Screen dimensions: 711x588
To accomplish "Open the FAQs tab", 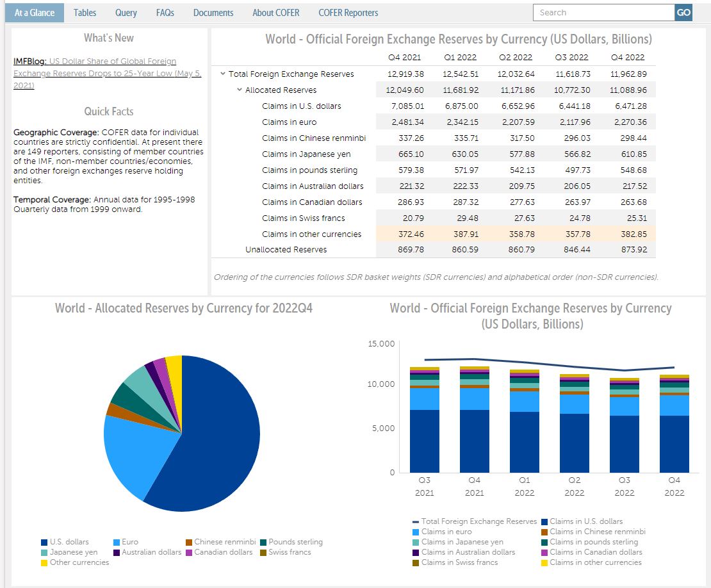I will [x=165, y=13].
